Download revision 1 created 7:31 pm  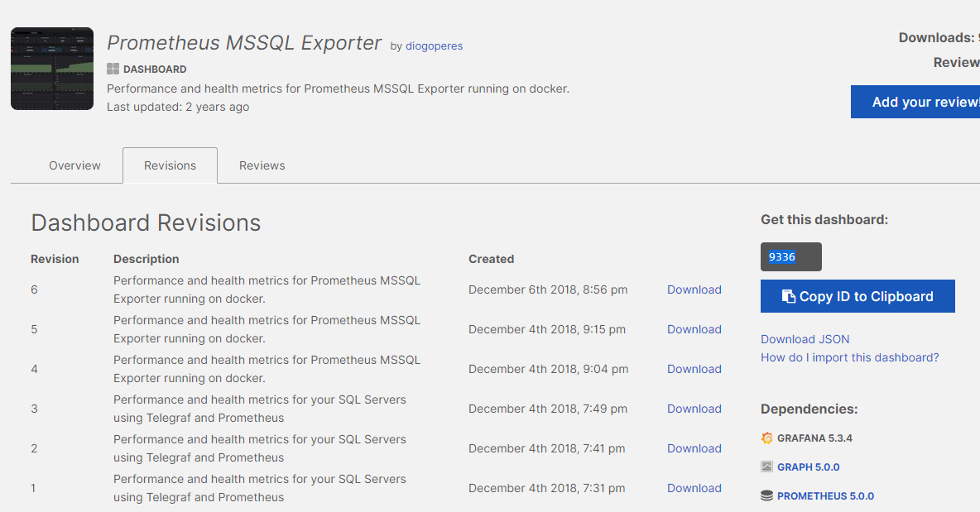point(694,488)
